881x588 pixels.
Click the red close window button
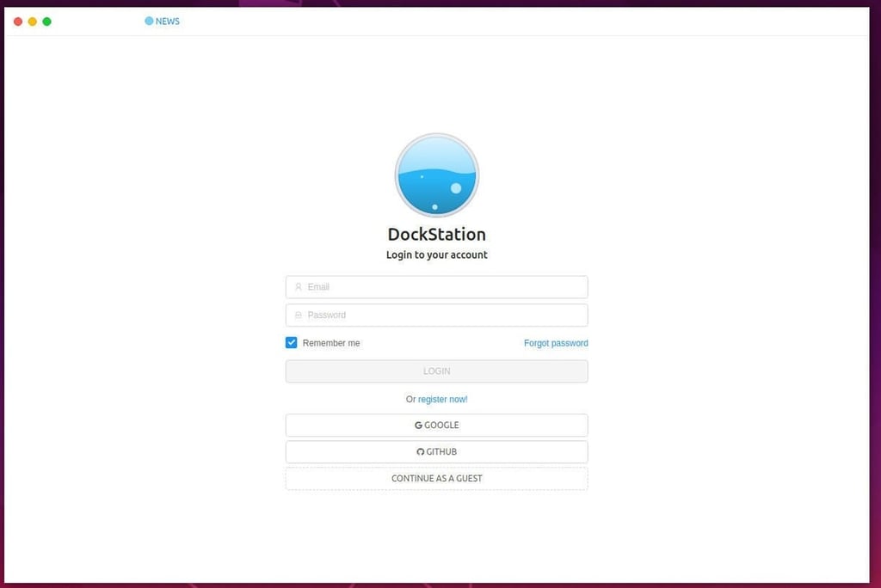(x=18, y=21)
